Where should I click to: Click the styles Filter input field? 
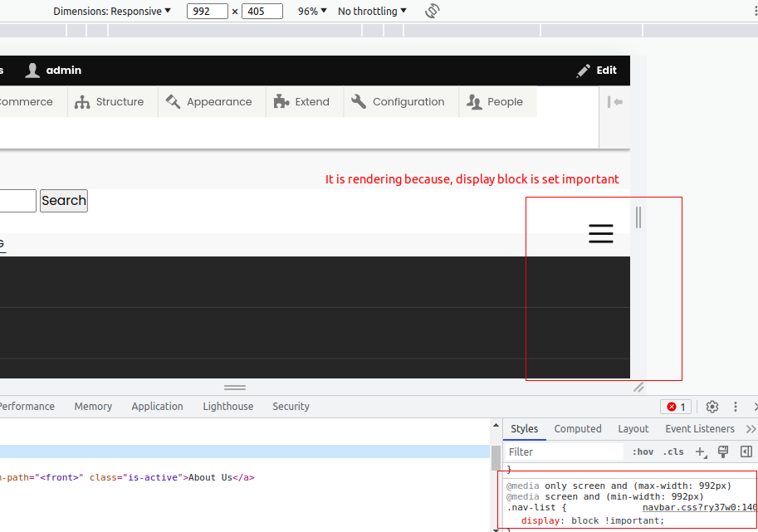[565, 452]
